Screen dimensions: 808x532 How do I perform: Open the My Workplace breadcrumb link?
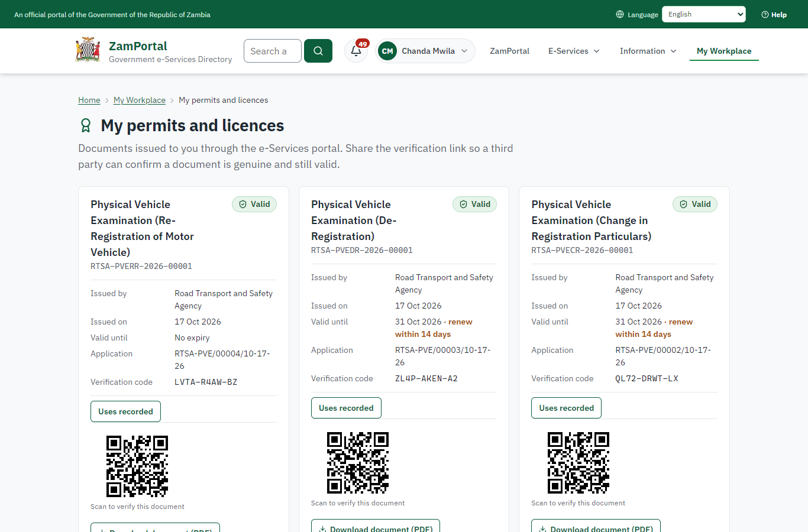(x=140, y=100)
